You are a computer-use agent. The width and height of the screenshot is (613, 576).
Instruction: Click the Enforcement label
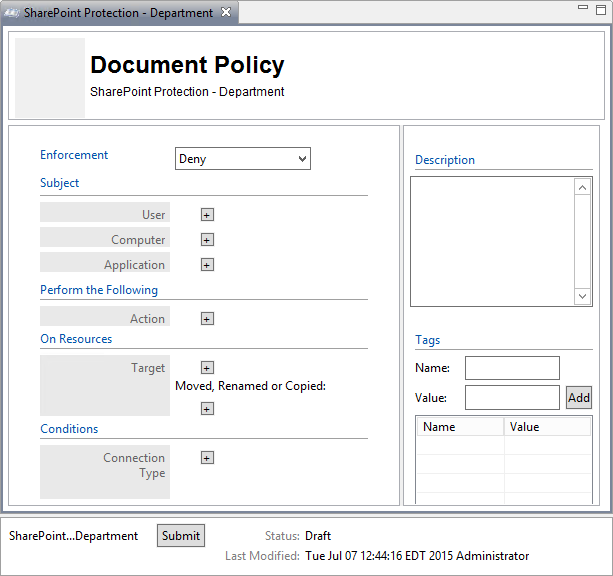(74, 155)
